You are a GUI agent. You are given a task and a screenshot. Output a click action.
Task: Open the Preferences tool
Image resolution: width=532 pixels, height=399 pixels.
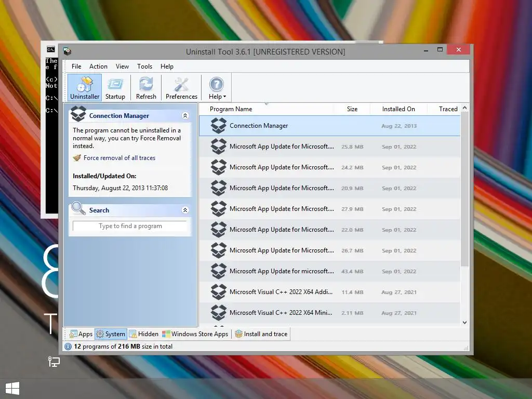click(181, 87)
